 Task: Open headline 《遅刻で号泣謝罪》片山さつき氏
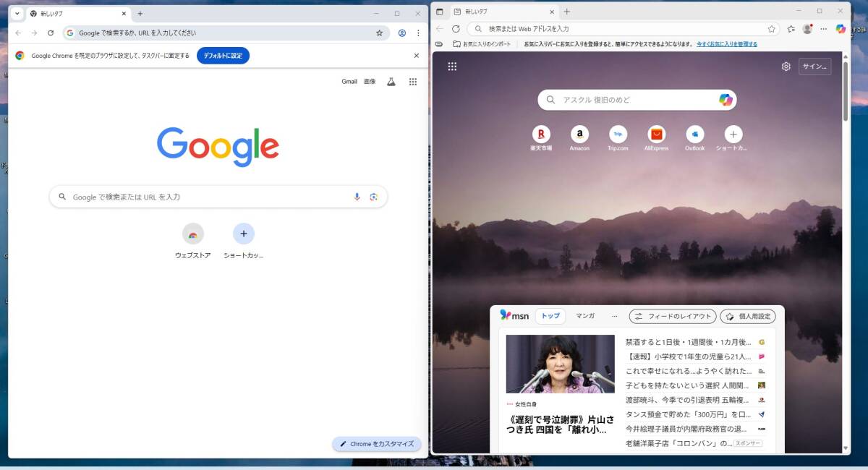561,424
